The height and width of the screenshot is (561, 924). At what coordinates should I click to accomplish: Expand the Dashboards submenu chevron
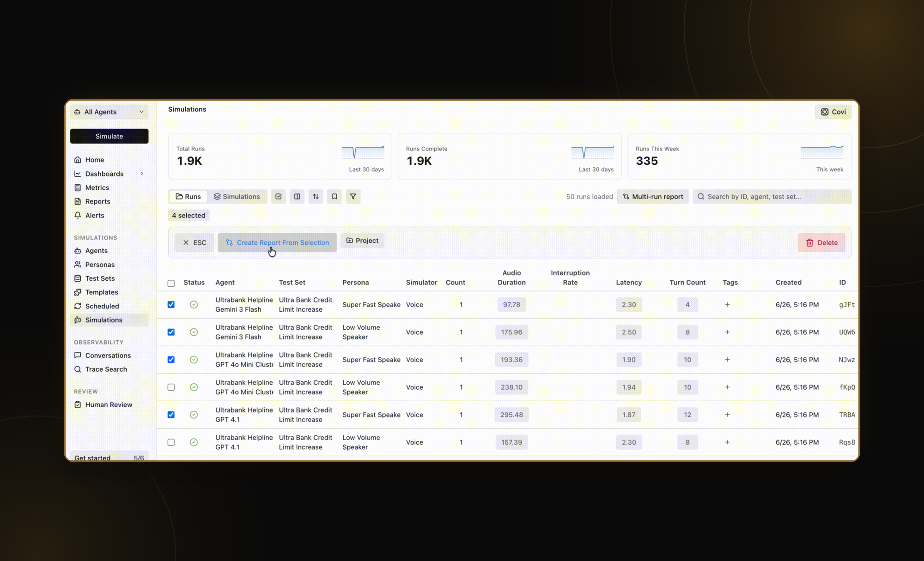click(x=142, y=174)
